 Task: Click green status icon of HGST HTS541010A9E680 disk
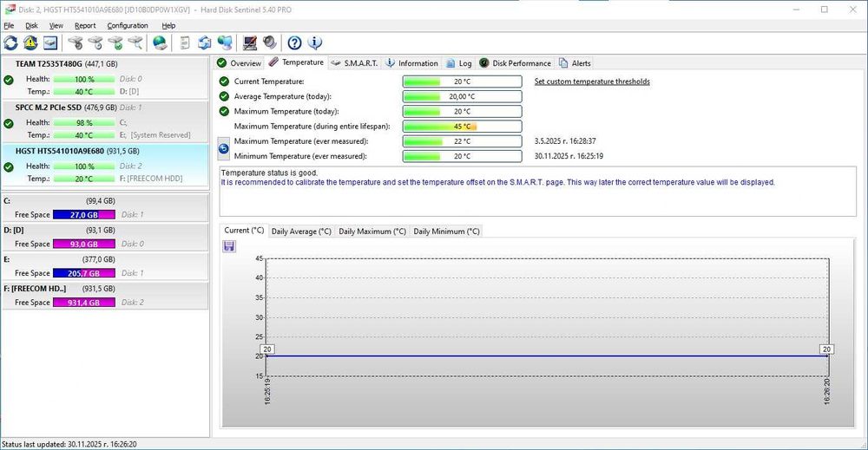click(x=9, y=167)
